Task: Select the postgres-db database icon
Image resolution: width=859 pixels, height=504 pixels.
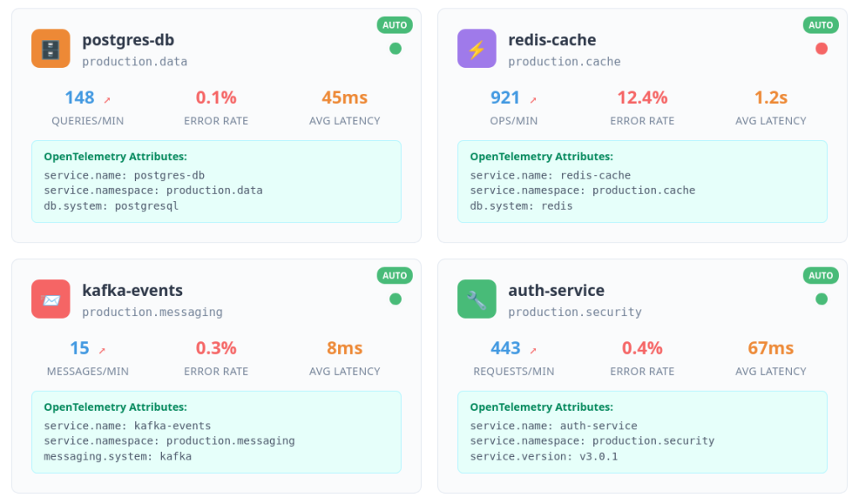Action: (x=50, y=48)
